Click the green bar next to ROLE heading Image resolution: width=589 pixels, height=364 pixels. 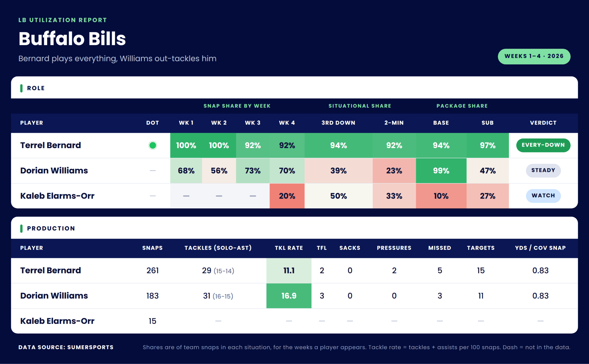pos(21,88)
